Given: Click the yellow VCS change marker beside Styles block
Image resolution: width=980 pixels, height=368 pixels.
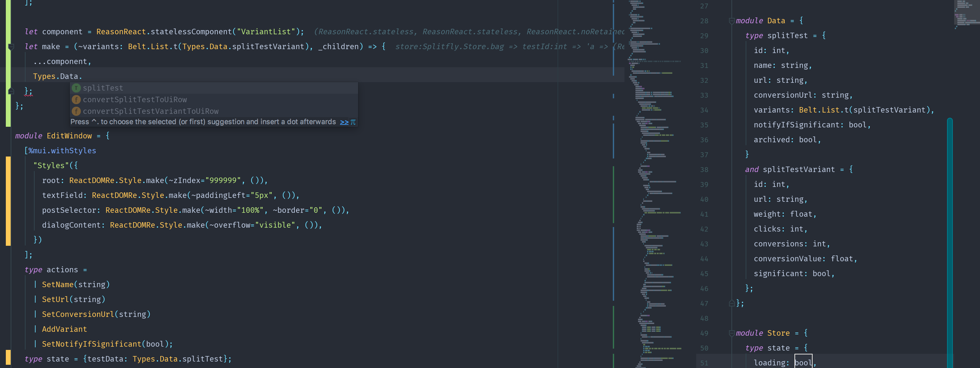Looking at the screenshot, I should tap(8, 202).
